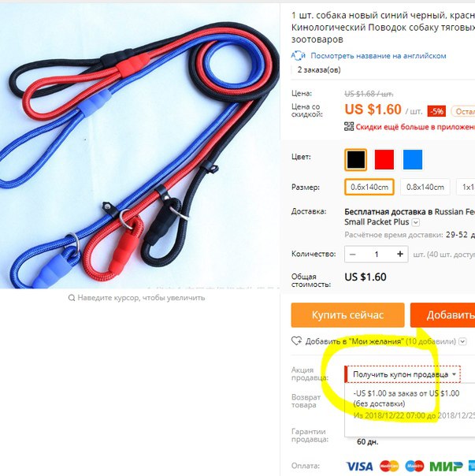Select the 0.6x140cm size option
This screenshot has height=476, width=475.
[369, 187]
